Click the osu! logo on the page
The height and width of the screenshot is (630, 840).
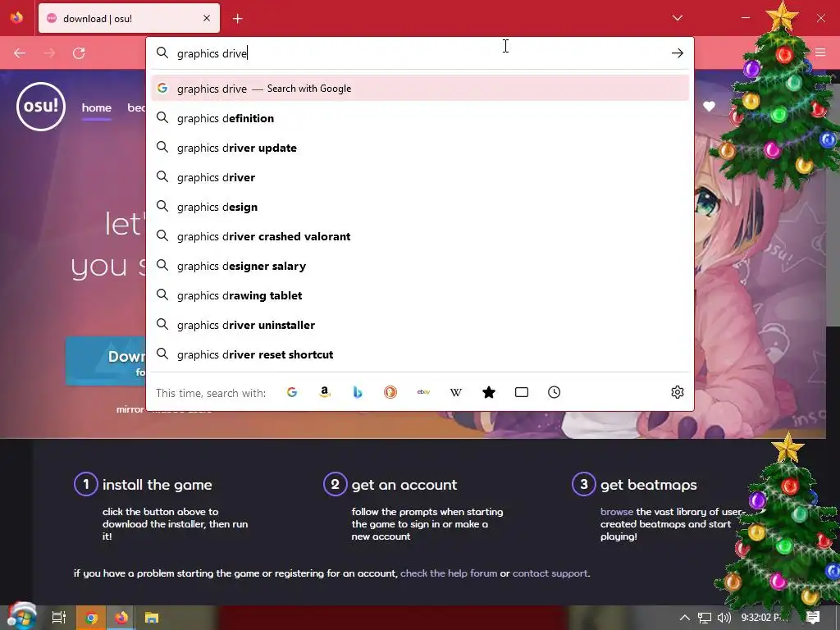pyautogui.click(x=41, y=106)
